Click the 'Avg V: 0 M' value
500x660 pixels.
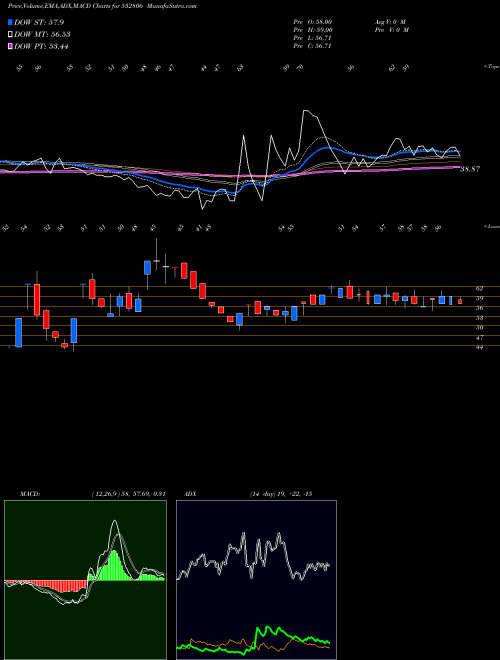tap(389, 22)
